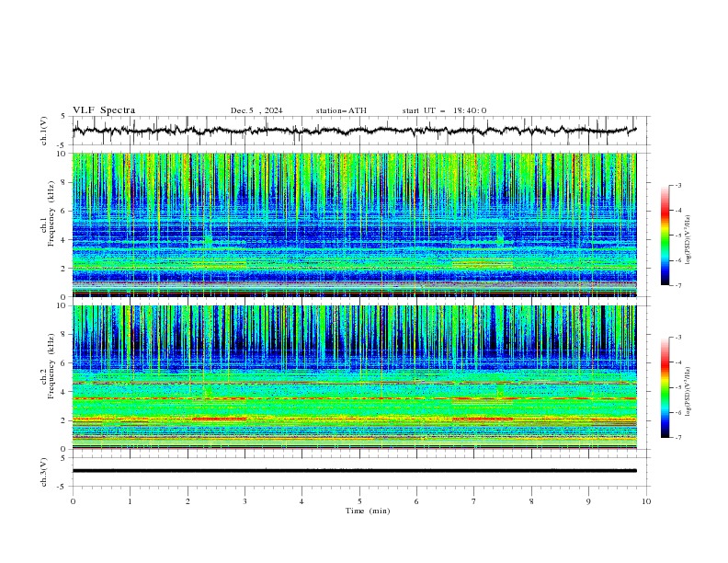728x563 pixels.
Task: Click the 'ch.3(V)' waveform axis label
Action: tap(44, 472)
